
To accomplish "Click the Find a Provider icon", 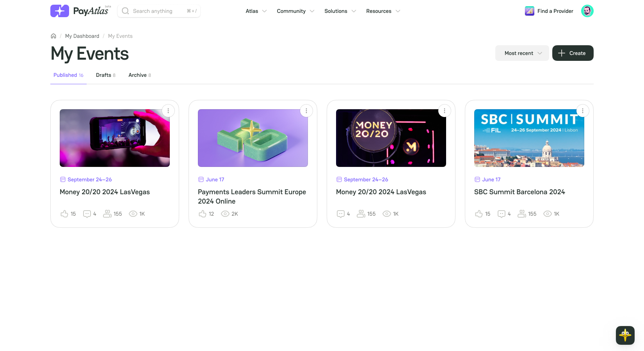I will pyautogui.click(x=529, y=11).
